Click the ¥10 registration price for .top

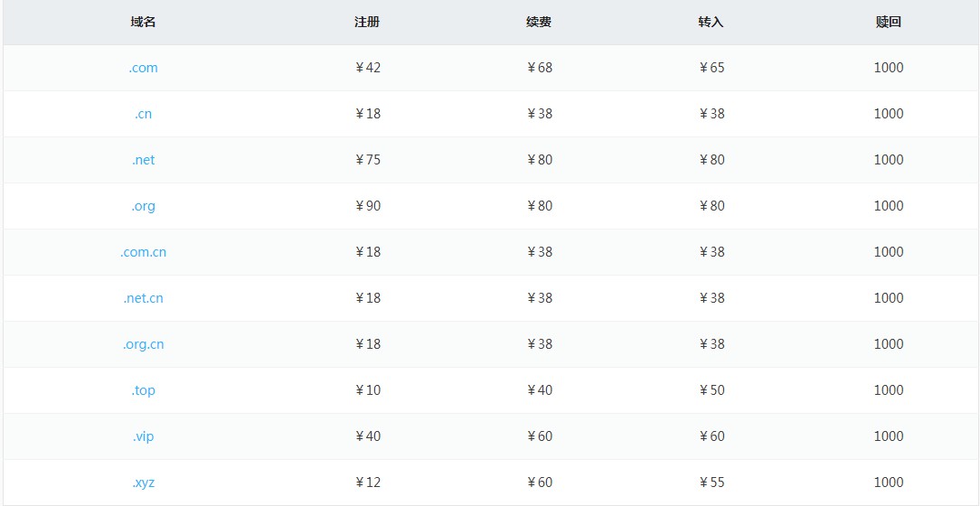point(368,390)
